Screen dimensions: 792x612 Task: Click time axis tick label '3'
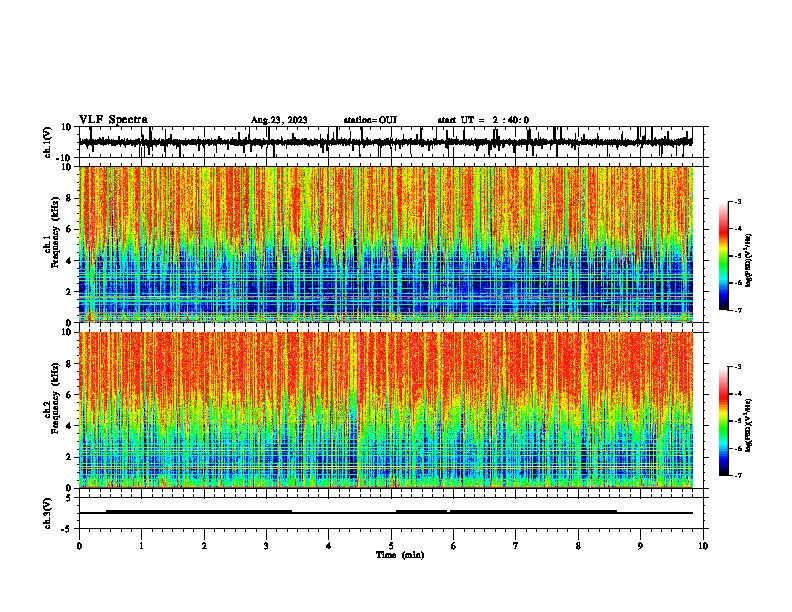click(266, 546)
